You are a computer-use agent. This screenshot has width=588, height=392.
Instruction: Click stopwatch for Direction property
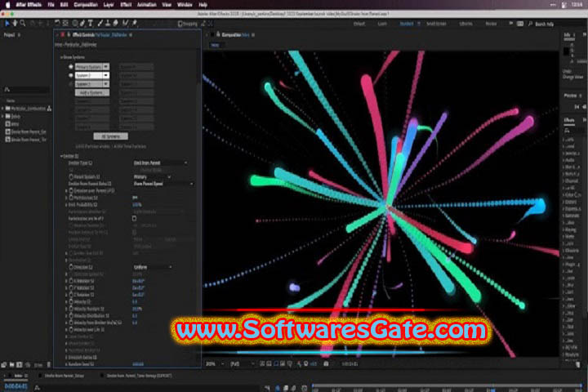point(71,267)
